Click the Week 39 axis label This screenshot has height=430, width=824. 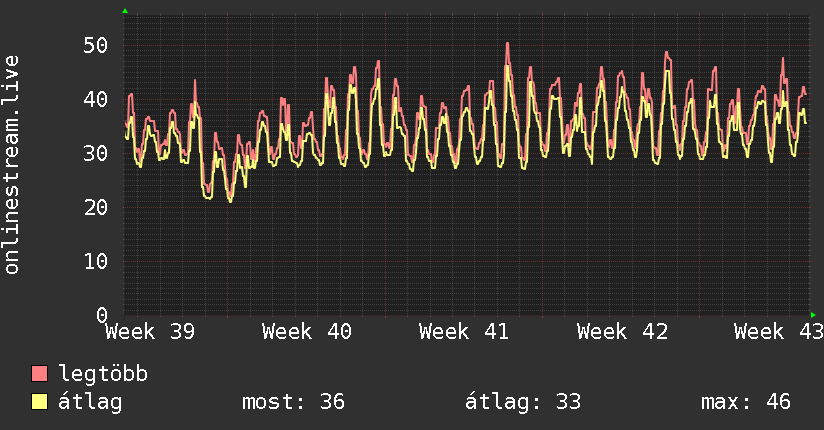(x=150, y=332)
